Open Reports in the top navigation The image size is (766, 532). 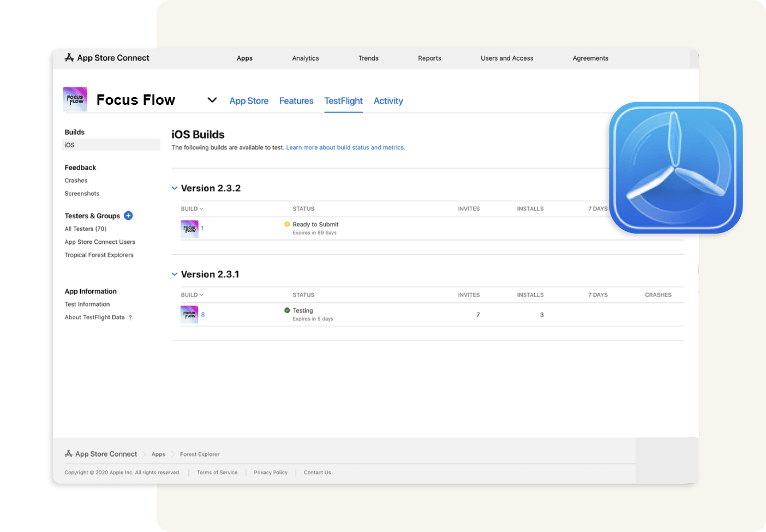(x=429, y=58)
